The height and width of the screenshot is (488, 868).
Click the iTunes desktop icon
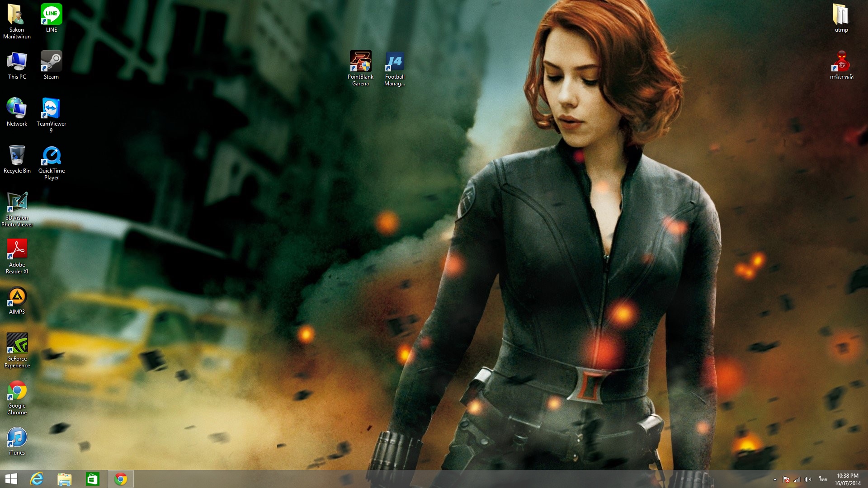[x=17, y=438]
